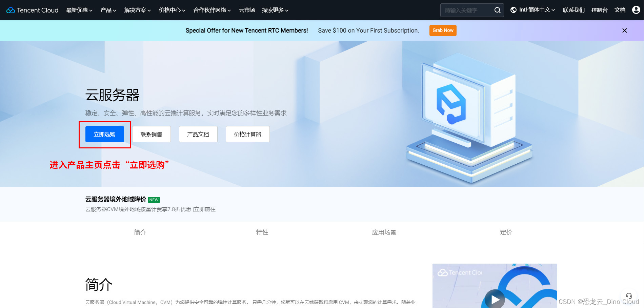Click the Special Offer RTC Members text
The width and height of the screenshot is (644, 308).
[x=247, y=30]
